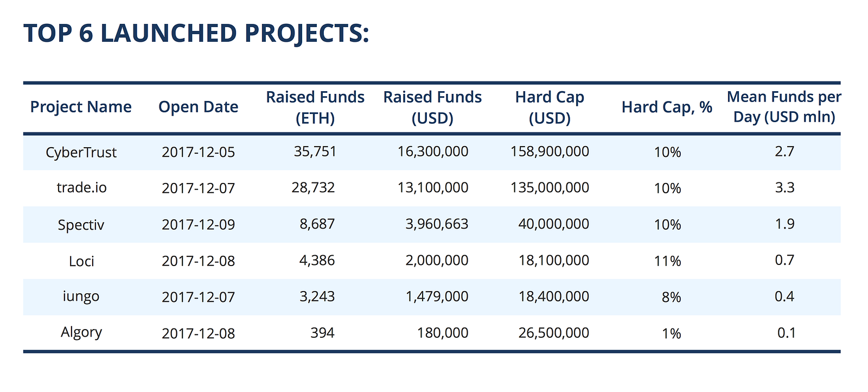Click the 11% hard cap percentage cell

[x=667, y=261]
